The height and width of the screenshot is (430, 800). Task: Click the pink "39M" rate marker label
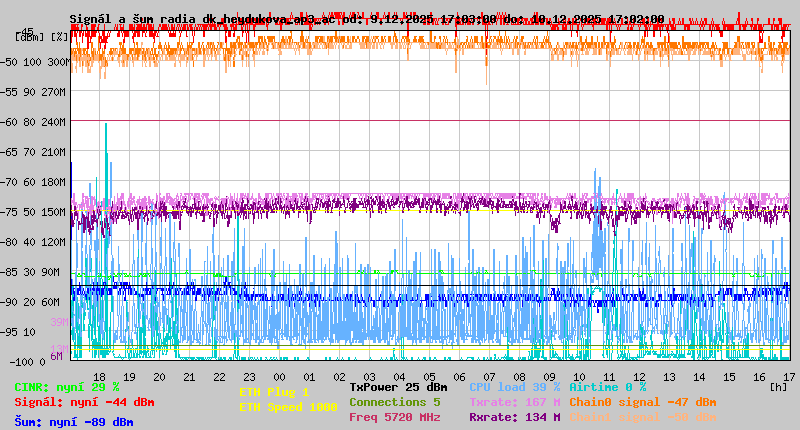(x=60, y=322)
